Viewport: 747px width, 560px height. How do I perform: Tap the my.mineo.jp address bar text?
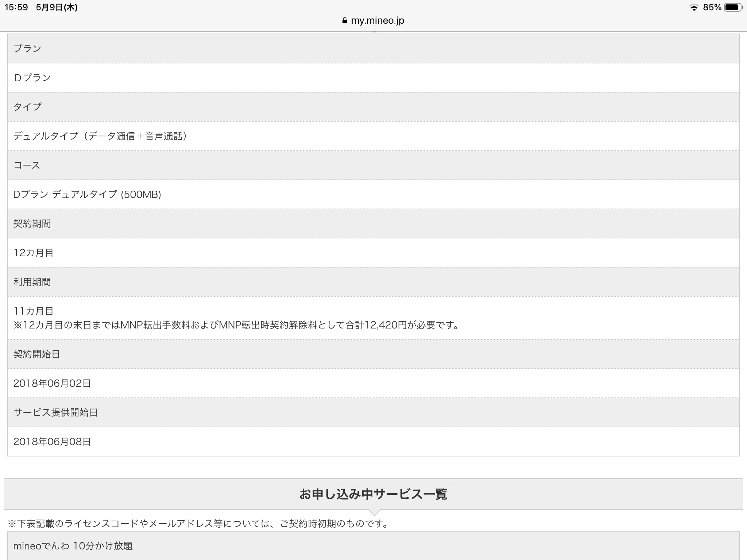click(x=377, y=21)
